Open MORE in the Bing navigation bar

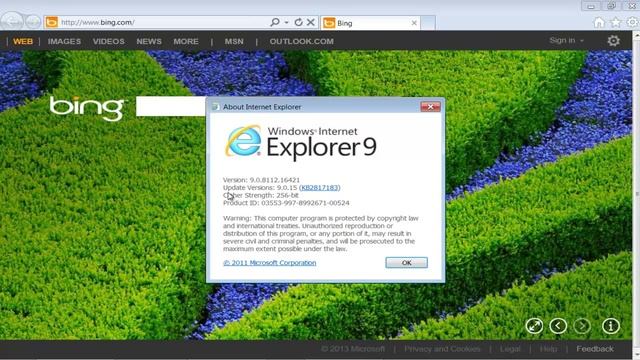tap(186, 41)
